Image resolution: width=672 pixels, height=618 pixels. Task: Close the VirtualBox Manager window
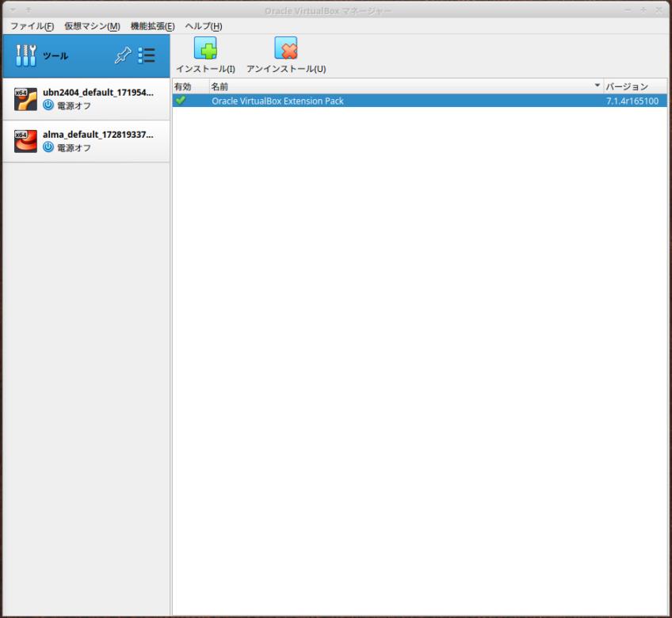(x=659, y=10)
